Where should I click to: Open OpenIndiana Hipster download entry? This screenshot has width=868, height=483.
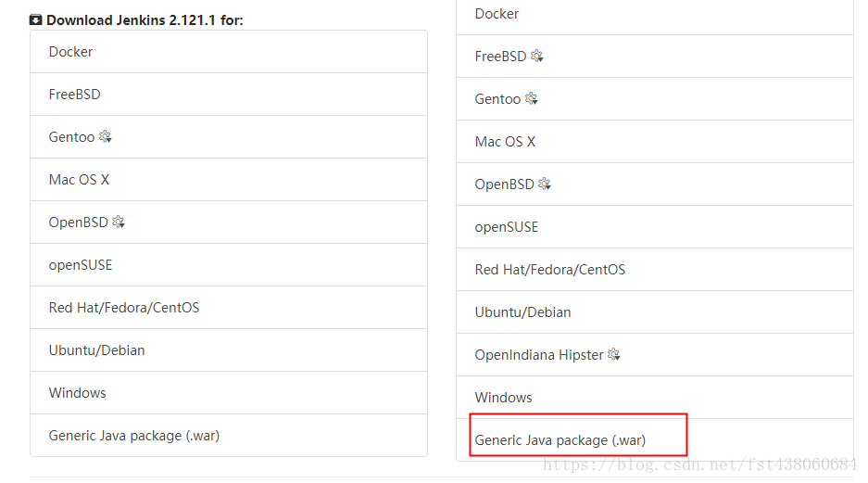point(655,354)
